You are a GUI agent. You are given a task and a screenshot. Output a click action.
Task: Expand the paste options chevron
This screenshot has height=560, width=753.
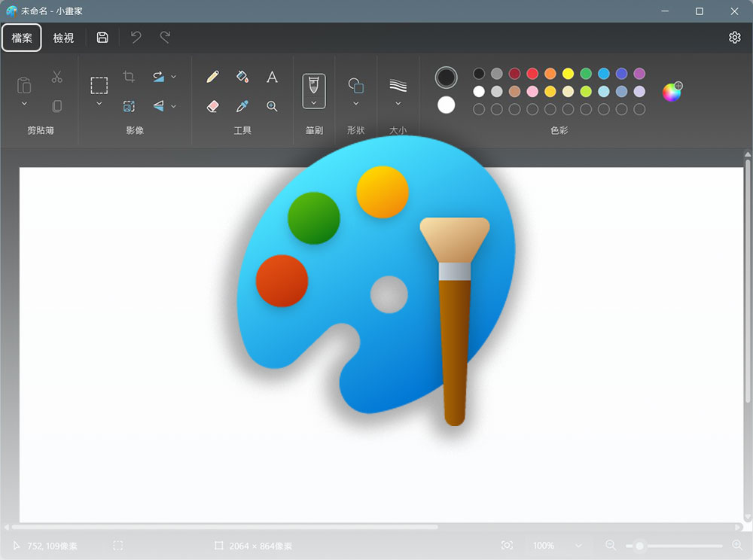24,104
